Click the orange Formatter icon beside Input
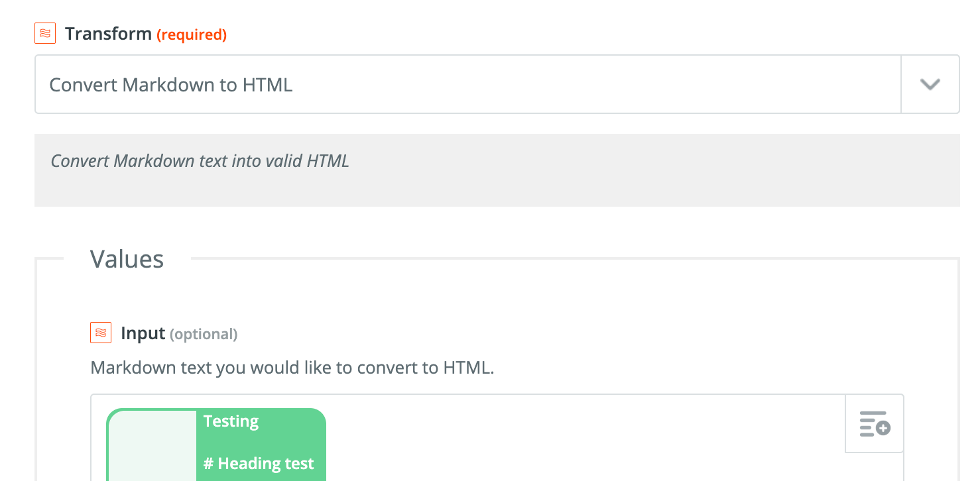Screen dimensions: 980x481 pos(101,333)
